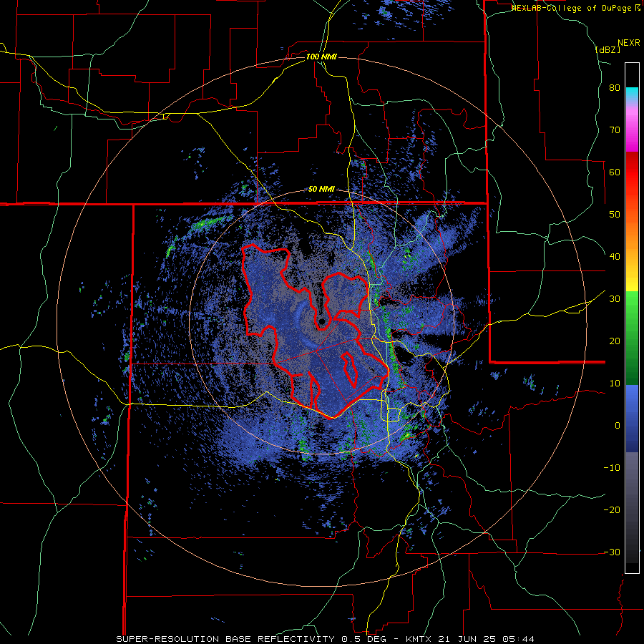The height and width of the screenshot is (644, 644).
Task: Click the [dBZ] unit label
Action: 608,50
